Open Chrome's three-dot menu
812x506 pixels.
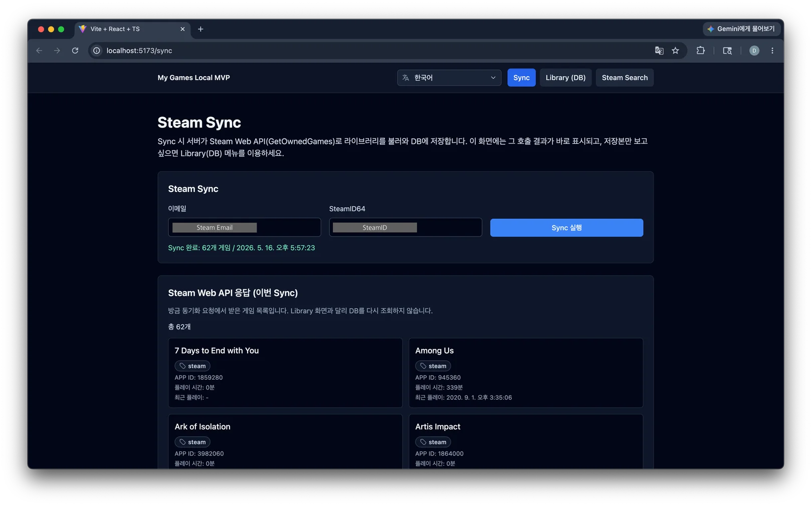[x=772, y=51]
